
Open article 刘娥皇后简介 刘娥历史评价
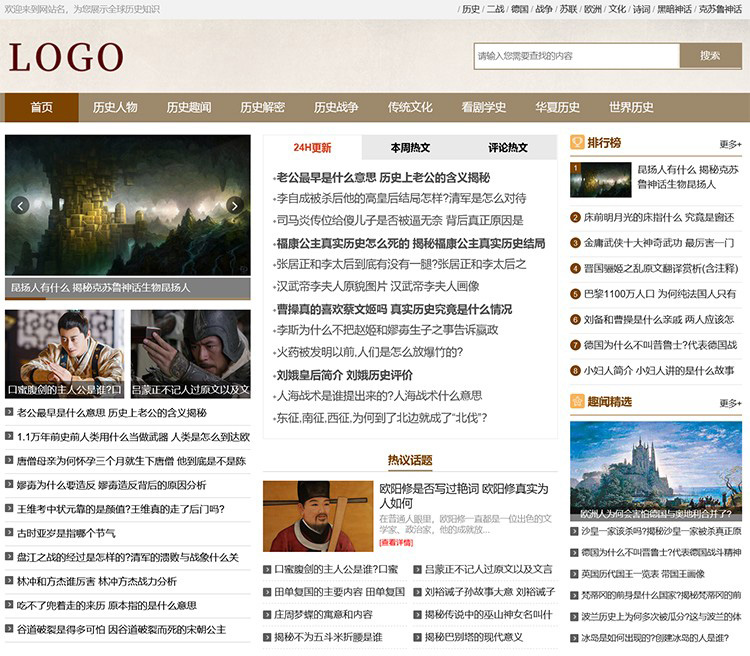click(344, 375)
